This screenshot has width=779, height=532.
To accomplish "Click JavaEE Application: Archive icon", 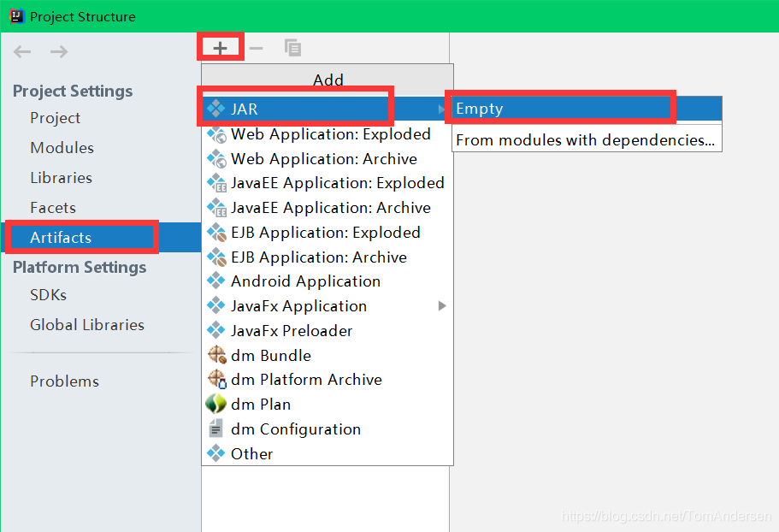I will [216, 208].
